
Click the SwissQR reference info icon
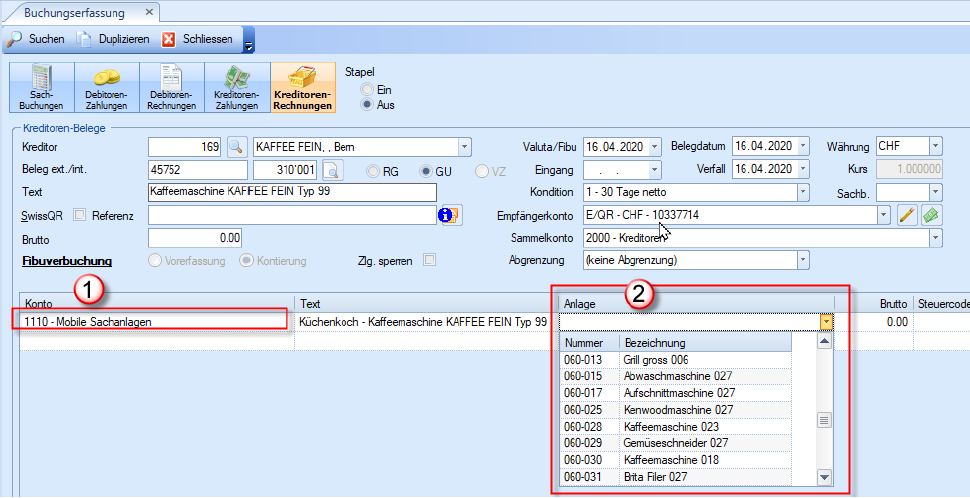pyautogui.click(x=450, y=215)
